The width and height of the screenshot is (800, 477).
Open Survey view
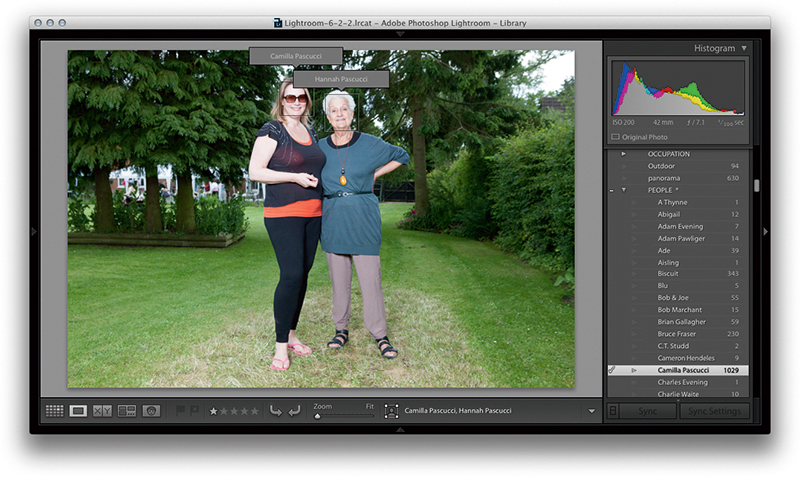click(127, 411)
